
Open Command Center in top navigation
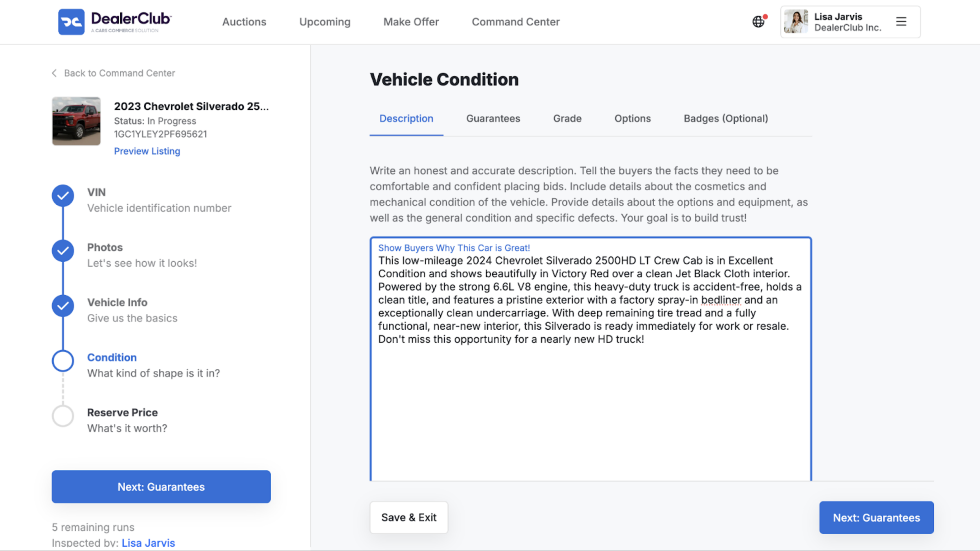click(516, 22)
